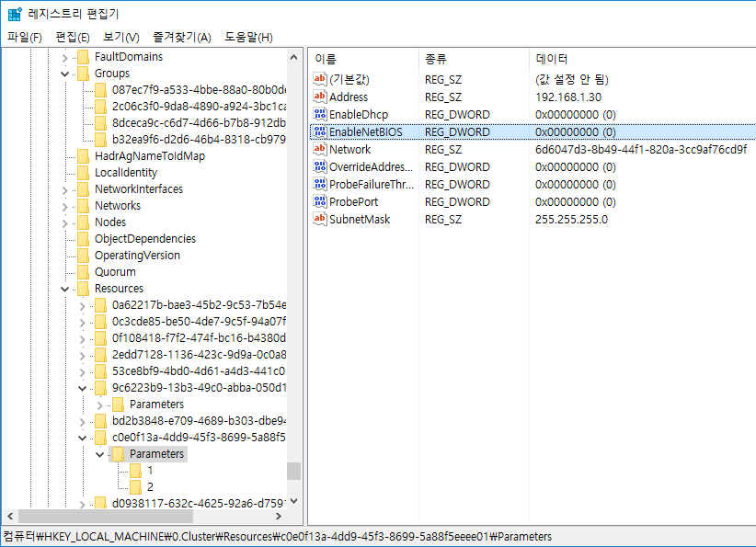
Task: Open the 도움말(H) menu
Action: [x=248, y=37]
